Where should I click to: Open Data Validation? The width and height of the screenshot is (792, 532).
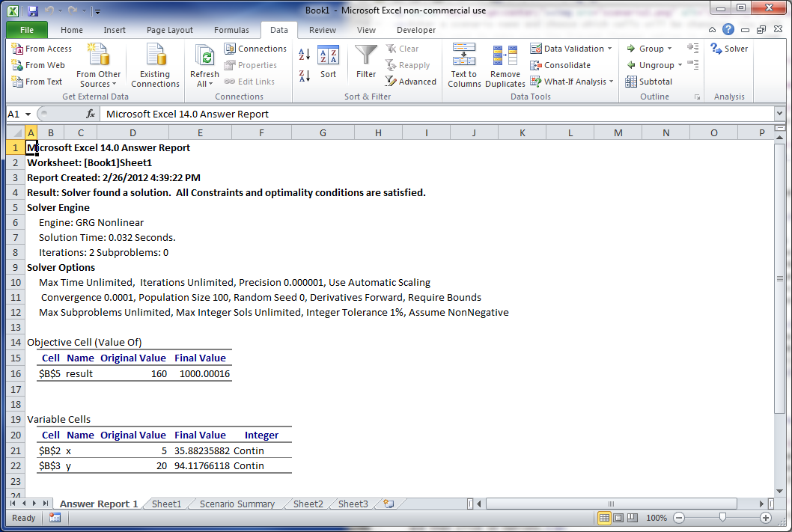[x=567, y=49]
